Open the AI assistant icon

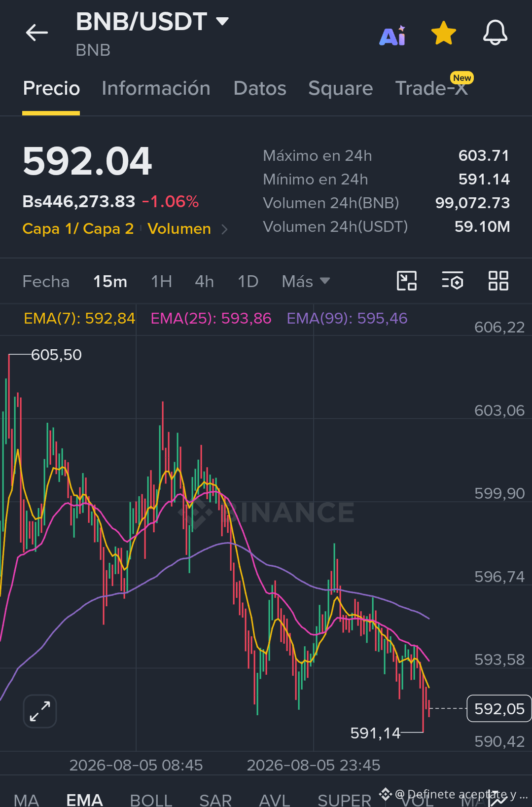(392, 35)
